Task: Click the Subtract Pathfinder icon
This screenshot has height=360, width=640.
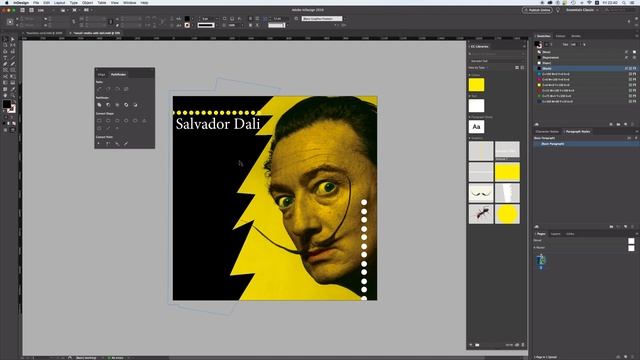Action: [108, 105]
